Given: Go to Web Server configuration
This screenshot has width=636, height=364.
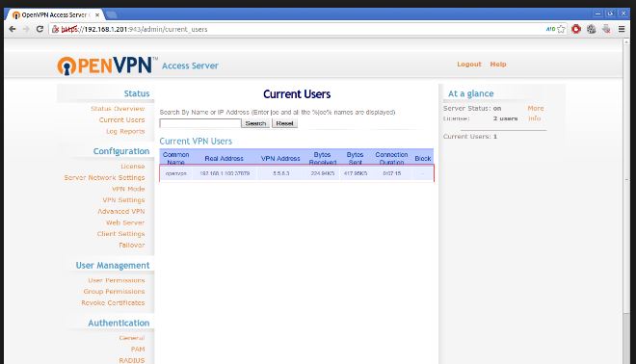Looking at the screenshot, I should pos(125,223).
